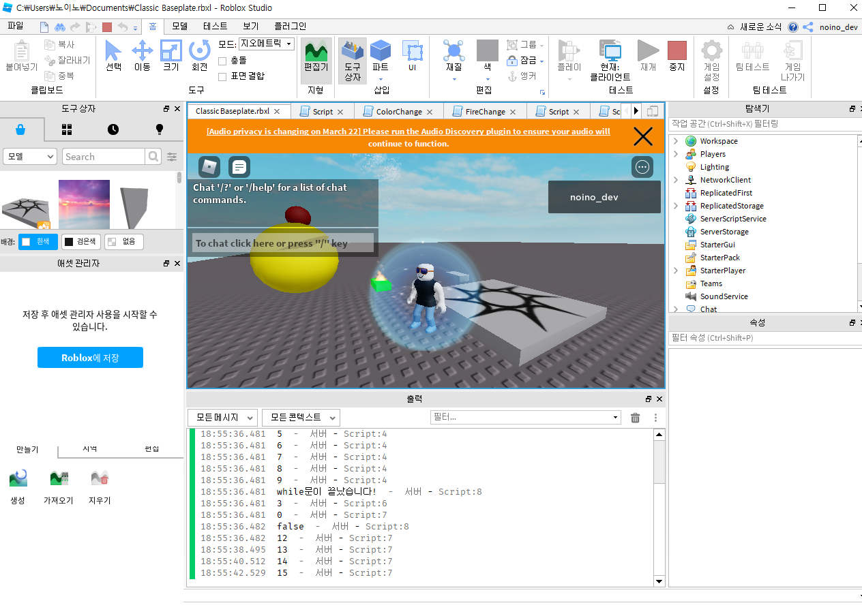Click 새로운 소식 what's new
Screen dimensions: 862x616
[x=760, y=27]
